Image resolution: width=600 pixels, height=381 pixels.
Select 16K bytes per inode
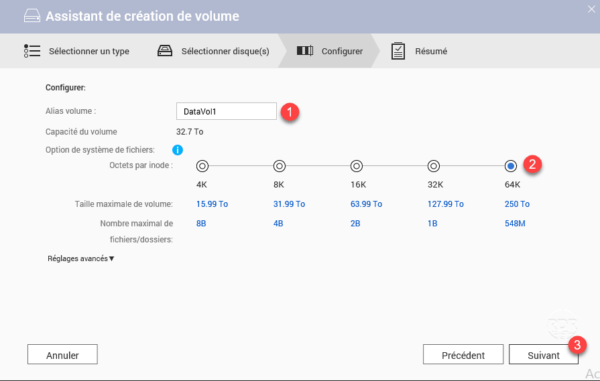pos(357,166)
